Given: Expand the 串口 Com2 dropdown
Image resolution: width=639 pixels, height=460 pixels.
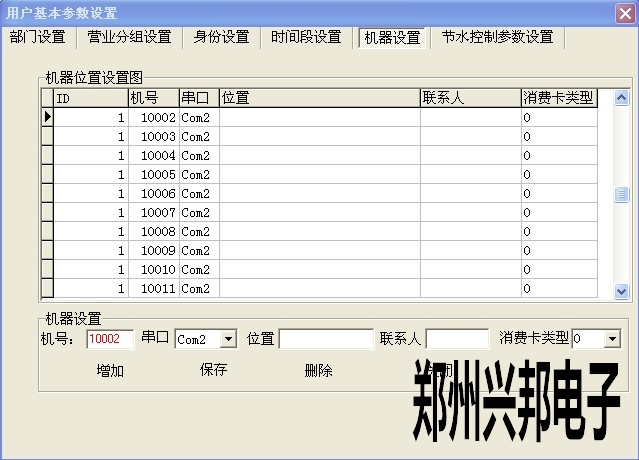Looking at the screenshot, I should (x=229, y=339).
